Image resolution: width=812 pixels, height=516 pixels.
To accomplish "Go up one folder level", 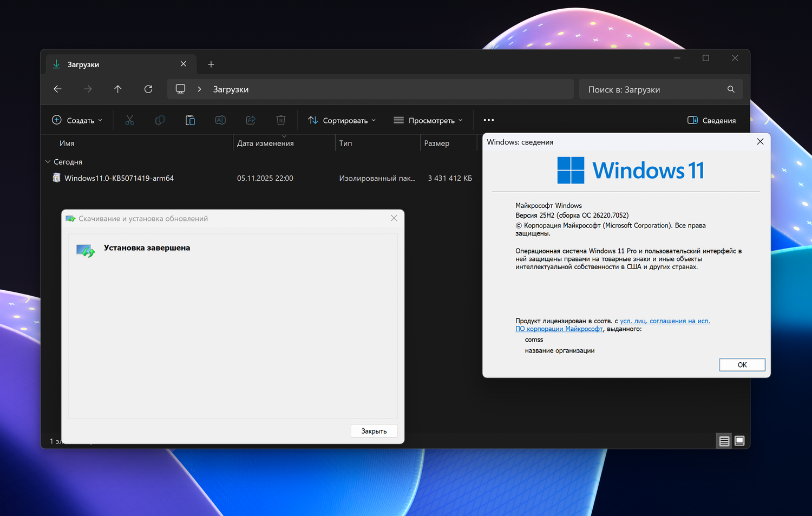I will click(118, 89).
